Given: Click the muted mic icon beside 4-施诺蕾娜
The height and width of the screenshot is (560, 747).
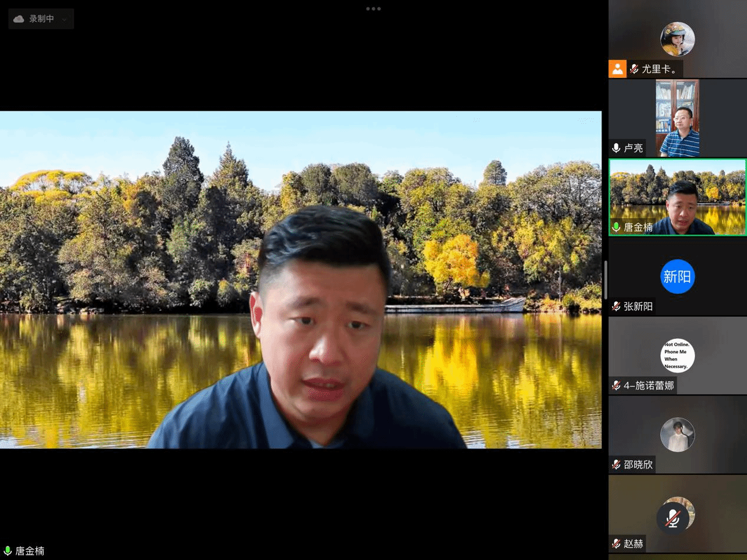Looking at the screenshot, I should pyautogui.click(x=616, y=386).
